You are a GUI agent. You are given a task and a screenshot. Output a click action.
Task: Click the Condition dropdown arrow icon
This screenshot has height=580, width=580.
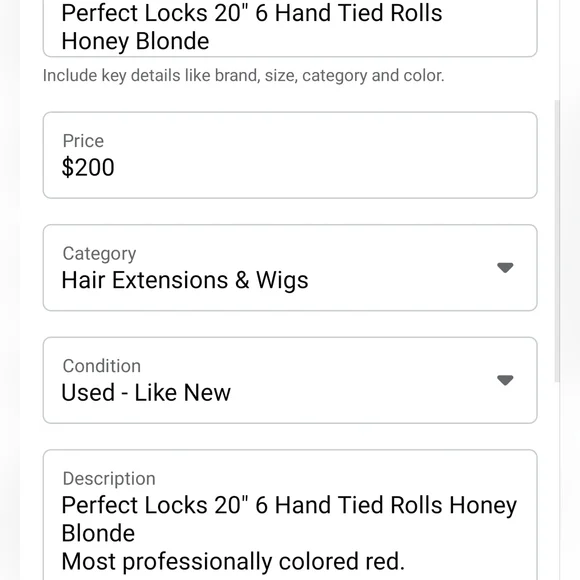coord(505,380)
